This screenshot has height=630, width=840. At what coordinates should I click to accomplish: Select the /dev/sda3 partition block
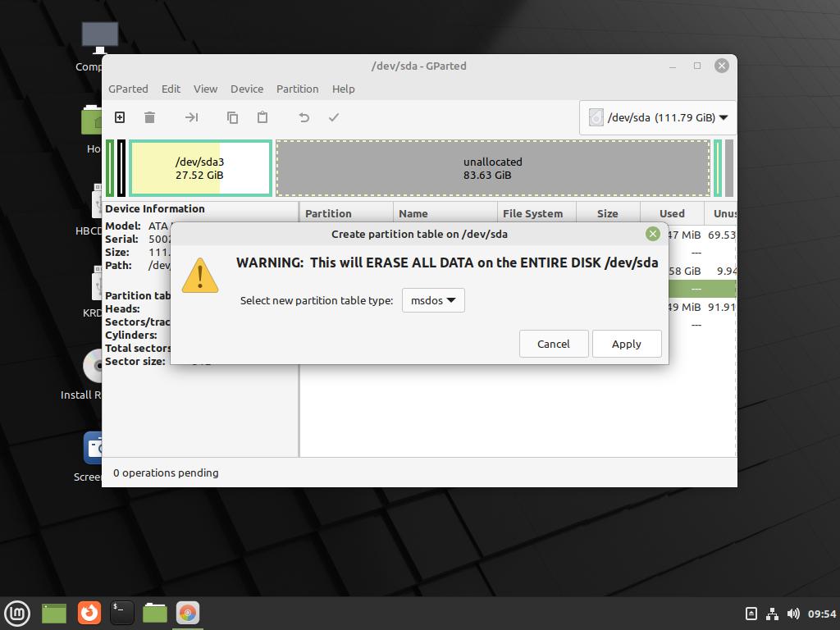click(x=199, y=168)
